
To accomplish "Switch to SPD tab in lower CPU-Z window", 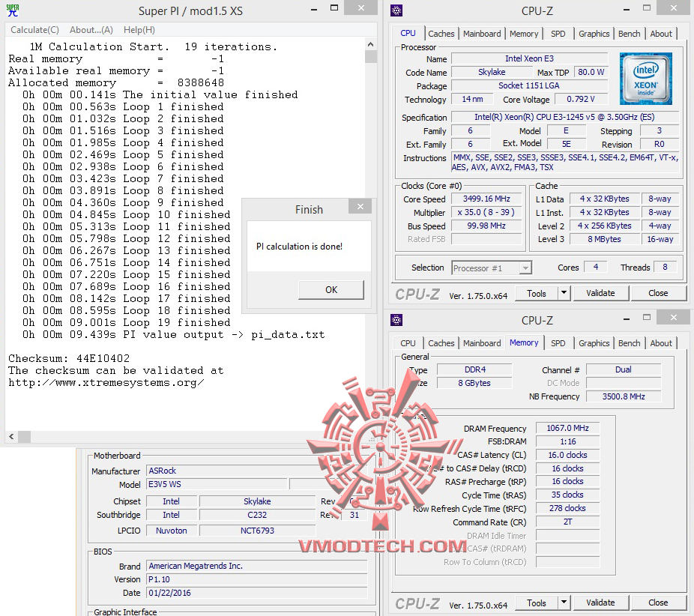I will [x=558, y=343].
